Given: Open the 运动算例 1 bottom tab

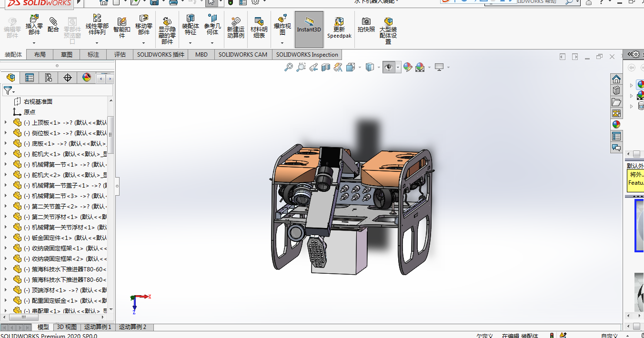Looking at the screenshot, I should [98, 327].
